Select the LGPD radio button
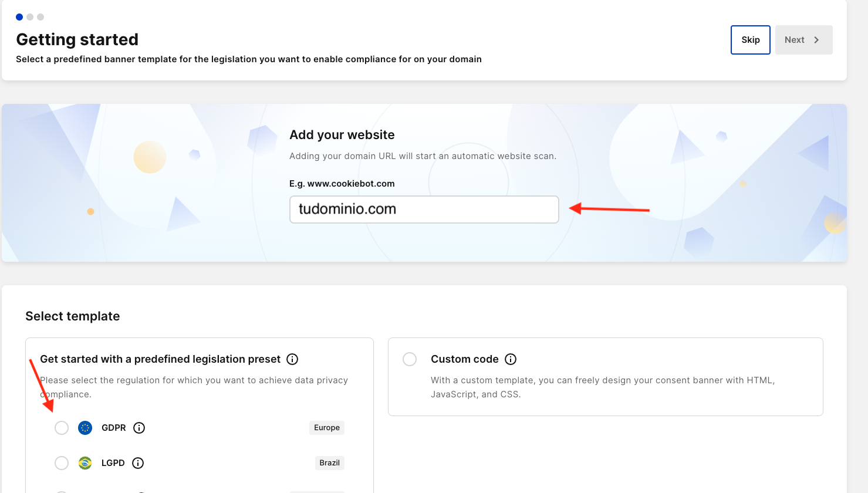The height and width of the screenshot is (493, 868). [61, 462]
